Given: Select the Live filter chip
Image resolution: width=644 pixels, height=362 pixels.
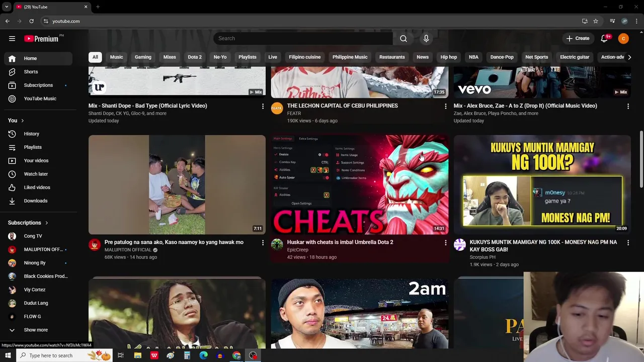Looking at the screenshot, I should tap(273, 57).
